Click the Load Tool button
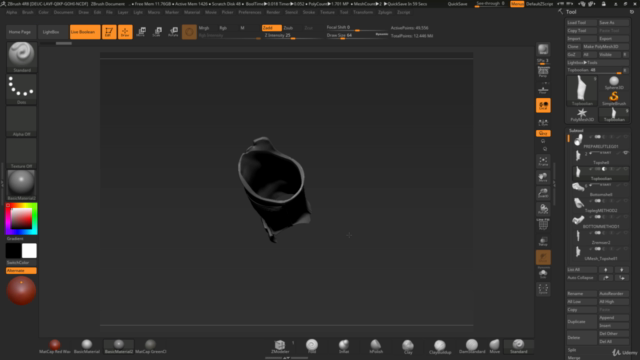The image size is (640, 360). [x=581, y=22]
